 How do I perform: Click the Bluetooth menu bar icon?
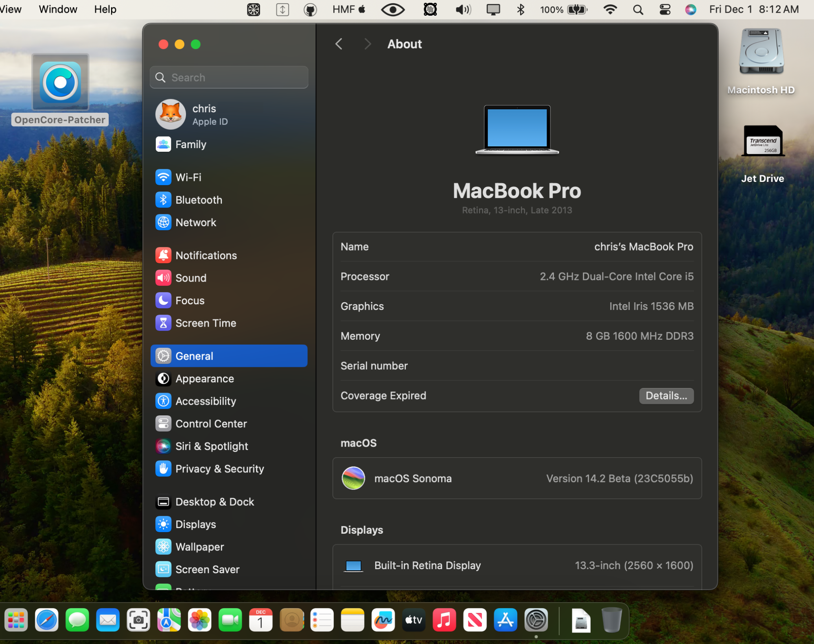[x=521, y=9]
